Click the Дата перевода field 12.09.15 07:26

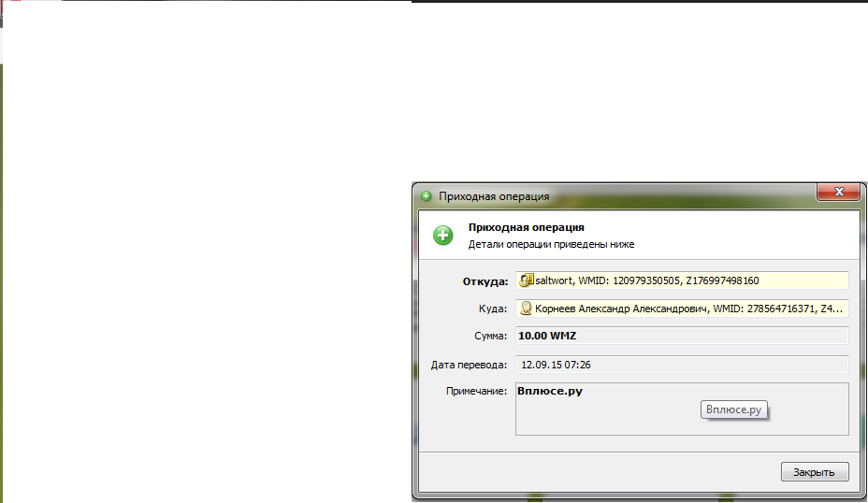(x=682, y=365)
